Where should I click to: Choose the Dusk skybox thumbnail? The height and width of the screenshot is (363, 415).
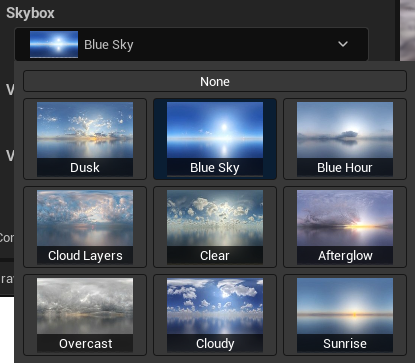[85, 139]
